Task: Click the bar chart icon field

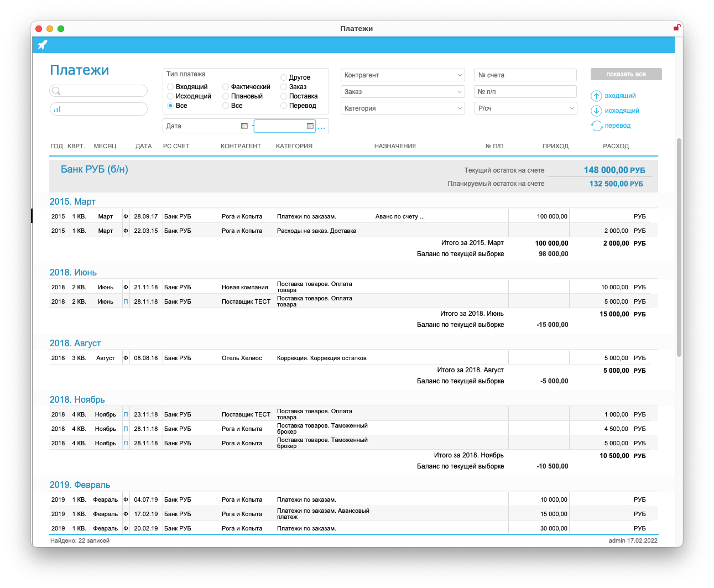Action: point(98,109)
